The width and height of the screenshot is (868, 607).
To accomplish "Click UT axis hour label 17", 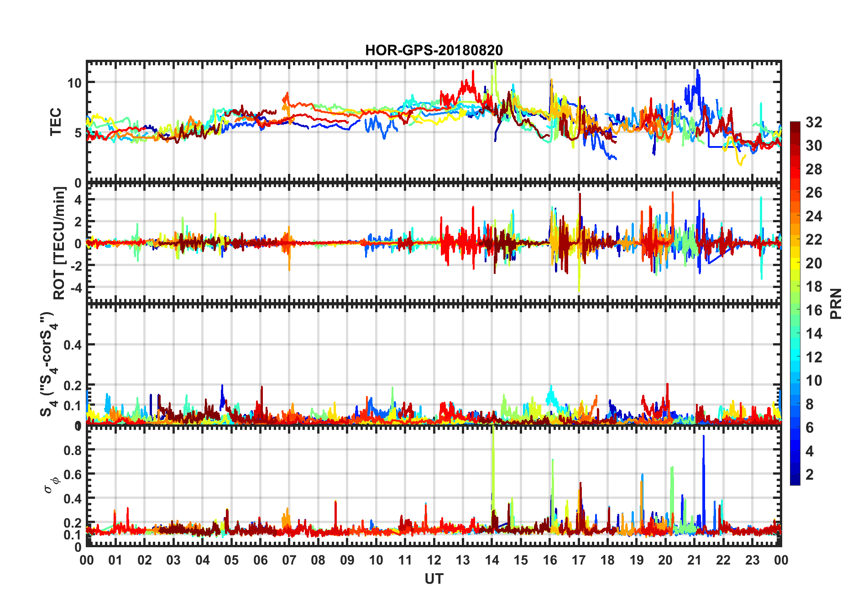I will (x=579, y=560).
